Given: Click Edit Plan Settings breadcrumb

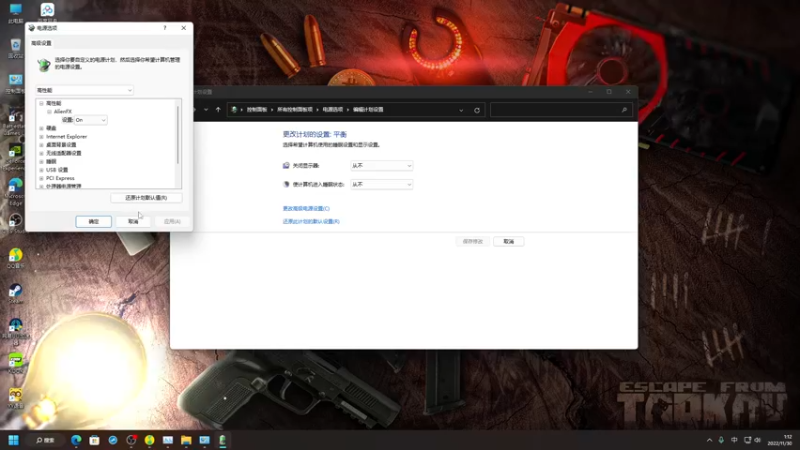Looking at the screenshot, I should pos(368,110).
